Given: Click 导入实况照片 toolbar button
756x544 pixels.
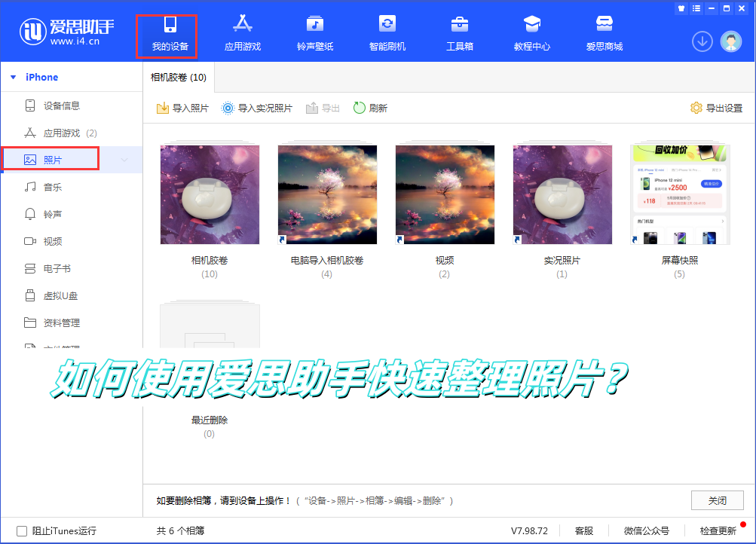Looking at the screenshot, I should click(x=256, y=108).
